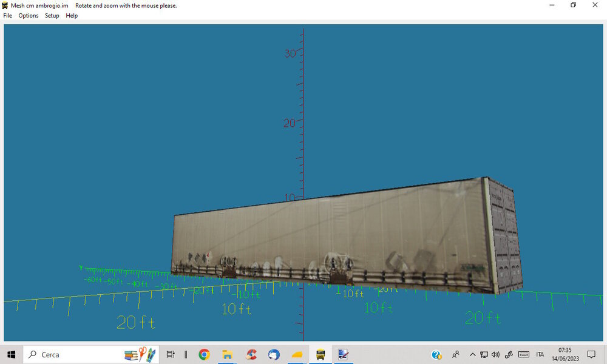Open Task View from taskbar
Viewport: 607px width, 364px height.
(x=171, y=354)
